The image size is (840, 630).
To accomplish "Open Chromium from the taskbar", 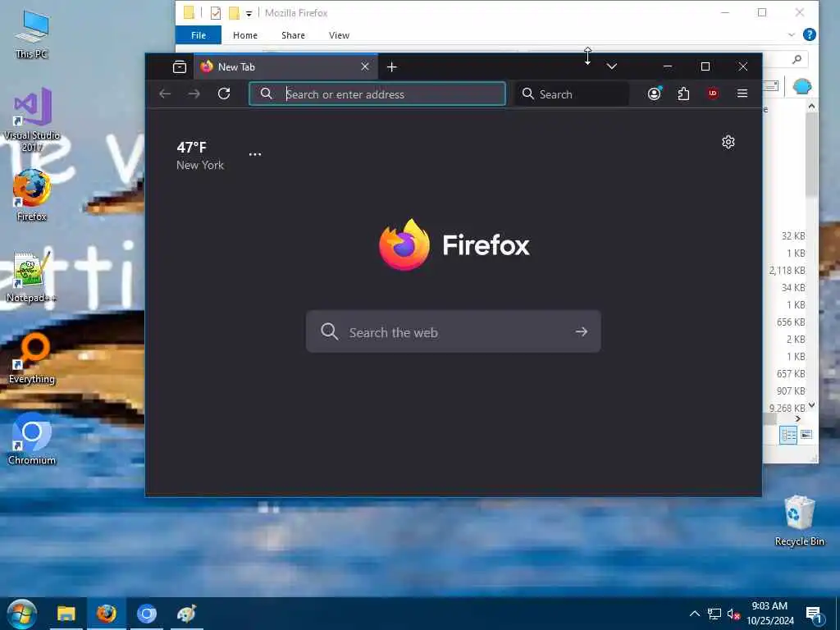I will tap(146, 614).
